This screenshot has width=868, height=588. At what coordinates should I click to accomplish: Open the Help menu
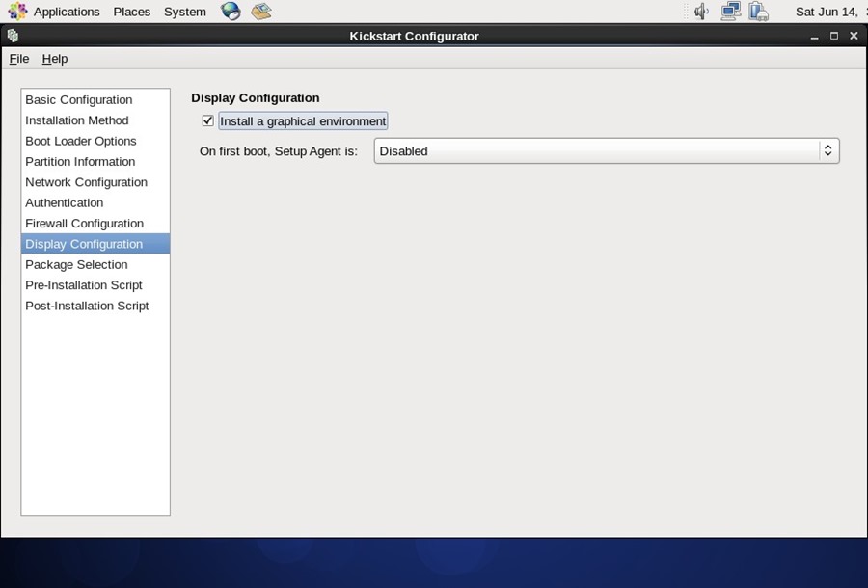tap(54, 58)
